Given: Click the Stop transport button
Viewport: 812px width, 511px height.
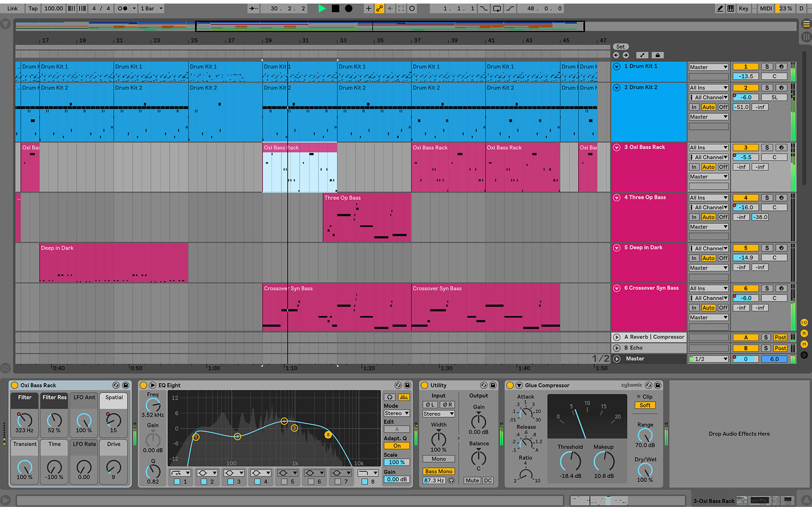Looking at the screenshot, I should pyautogui.click(x=335, y=9).
